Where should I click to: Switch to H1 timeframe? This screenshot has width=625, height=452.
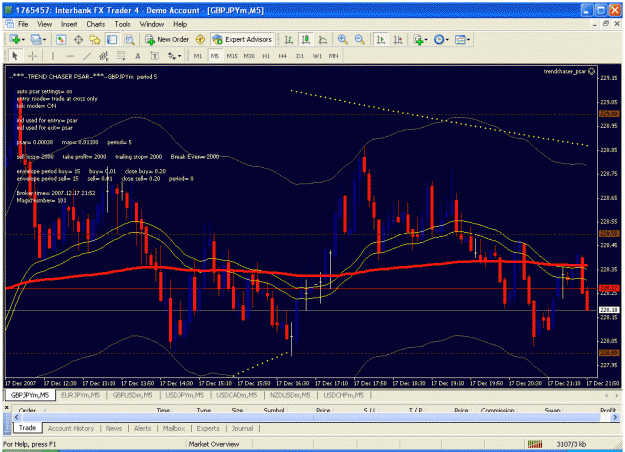[x=266, y=56]
